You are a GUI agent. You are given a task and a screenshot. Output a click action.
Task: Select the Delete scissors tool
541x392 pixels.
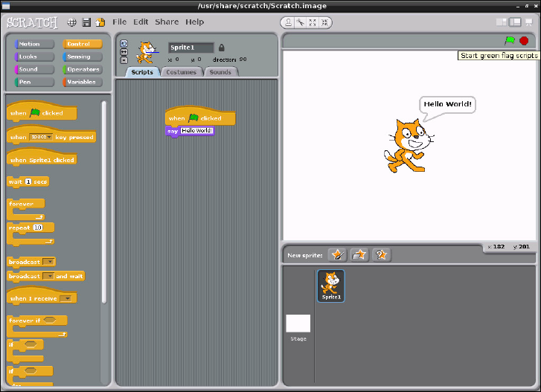(301, 22)
